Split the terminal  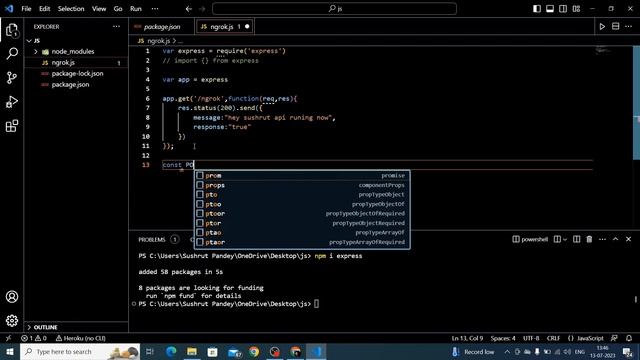(576, 239)
